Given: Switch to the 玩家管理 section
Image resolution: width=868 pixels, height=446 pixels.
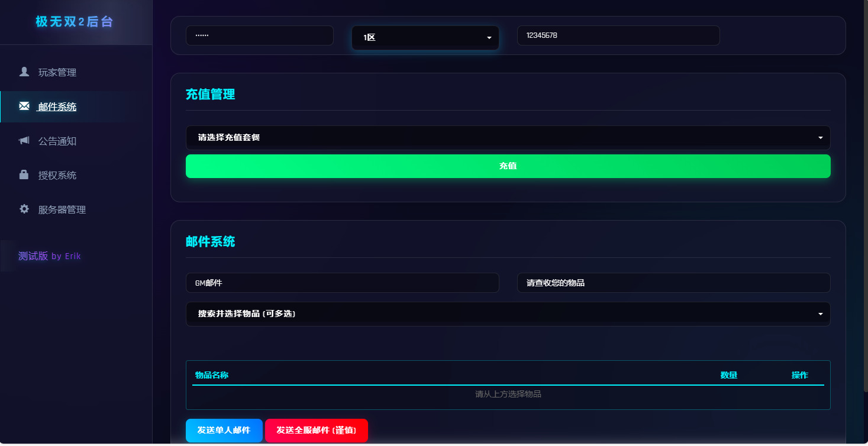Looking at the screenshot, I should 57,72.
